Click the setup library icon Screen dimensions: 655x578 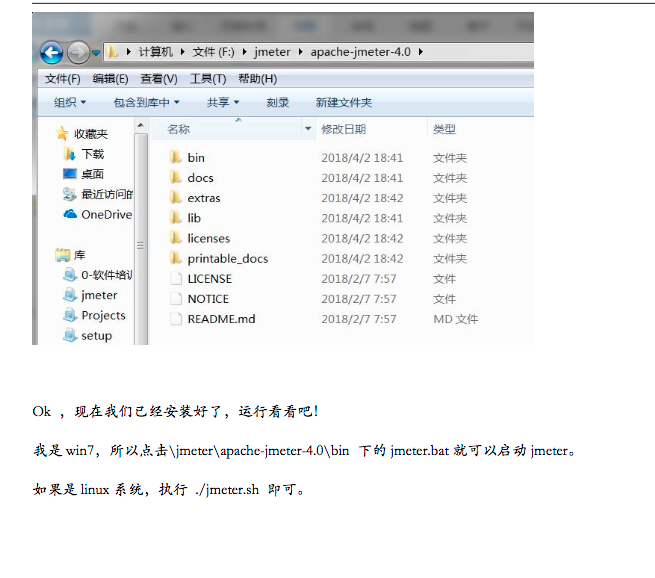(x=70, y=335)
